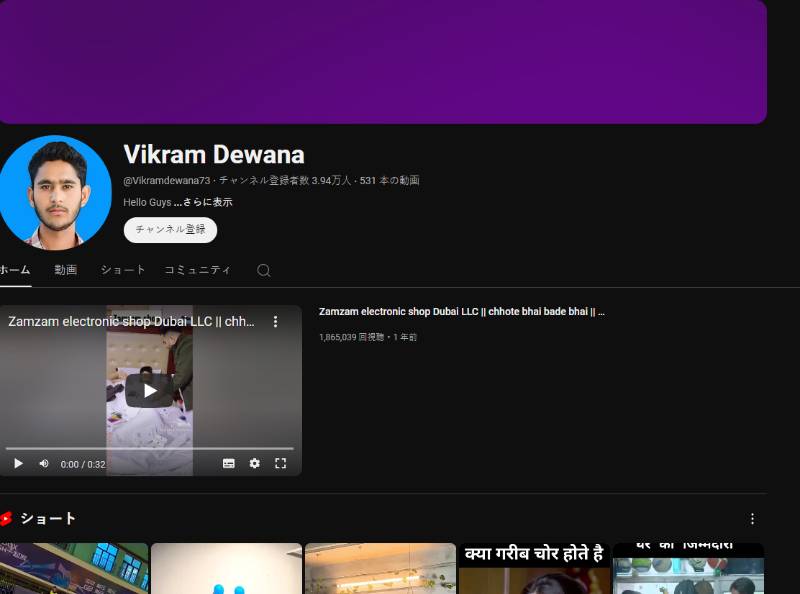Click the Vikram Dewana profile picture
This screenshot has width=800, height=594.
pyautogui.click(x=55, y=192)
